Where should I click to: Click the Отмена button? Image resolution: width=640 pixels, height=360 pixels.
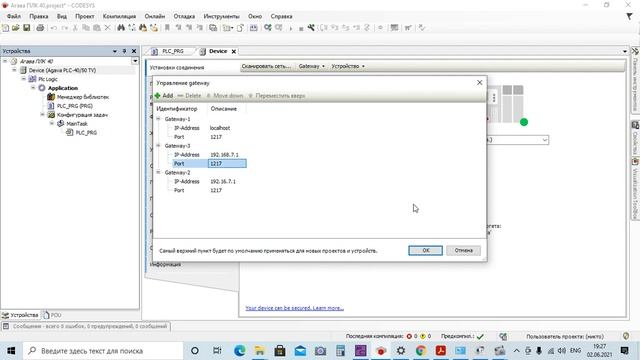[x=463, y=250]
